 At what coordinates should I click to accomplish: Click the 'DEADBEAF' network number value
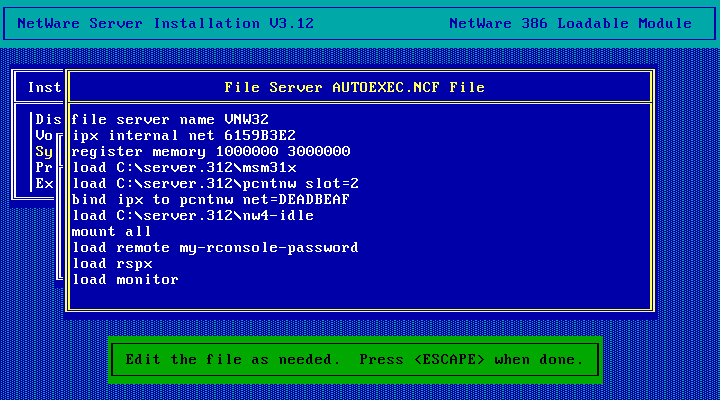[314, 200]
